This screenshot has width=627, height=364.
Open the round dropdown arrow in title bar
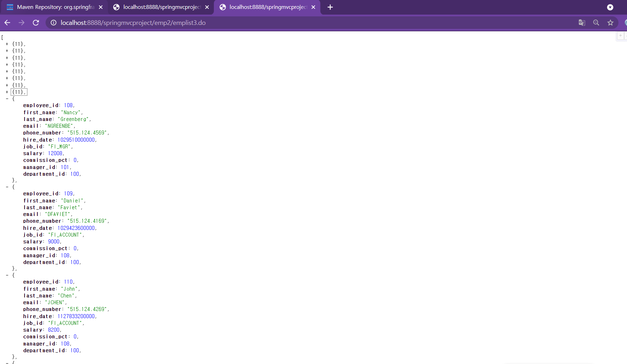(610, 7)
